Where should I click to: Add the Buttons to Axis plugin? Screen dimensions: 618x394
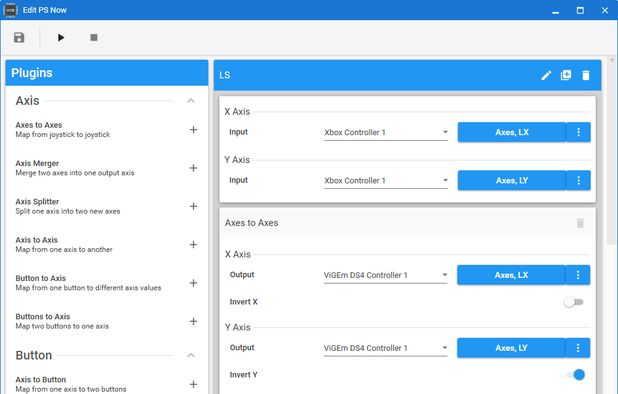pos(193,321)
